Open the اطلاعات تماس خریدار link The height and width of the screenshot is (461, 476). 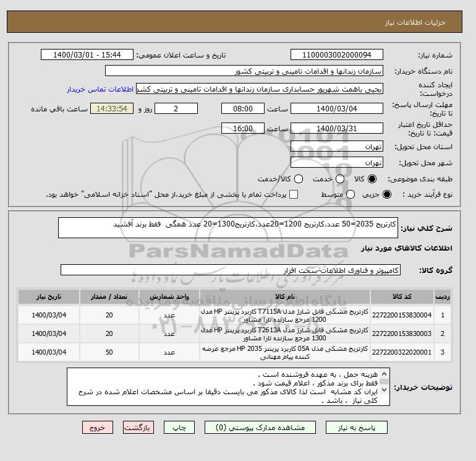pos(100,89)
